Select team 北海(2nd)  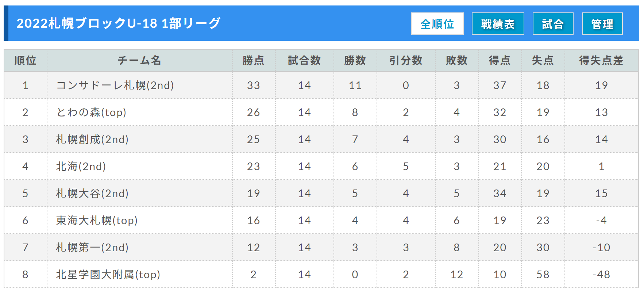[x=81, y=166]
